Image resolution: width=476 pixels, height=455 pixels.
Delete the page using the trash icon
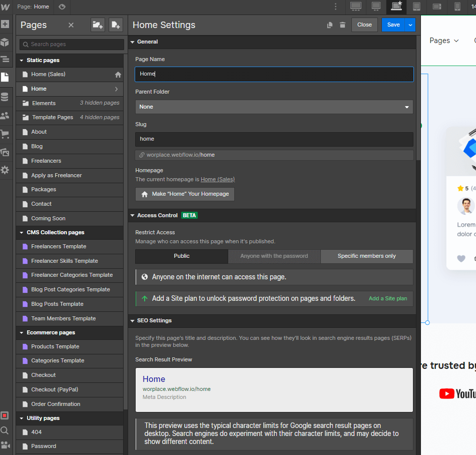point(342,25)
